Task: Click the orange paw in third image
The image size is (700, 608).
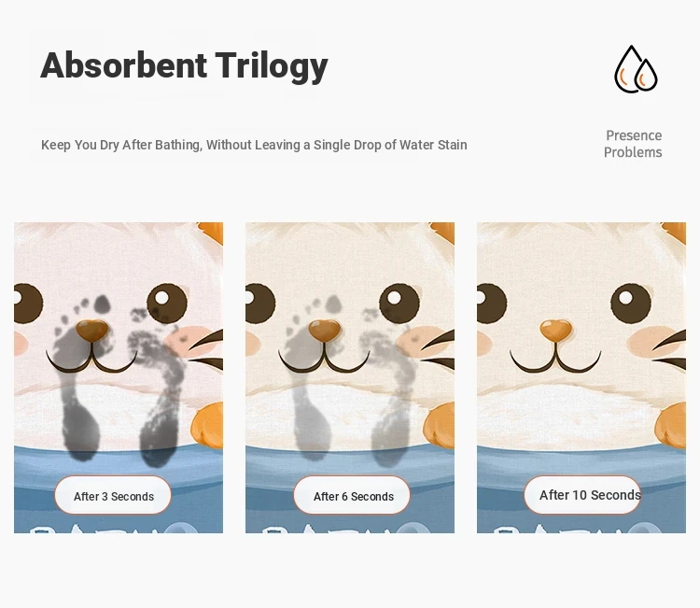Action: (x=670, y=424)
